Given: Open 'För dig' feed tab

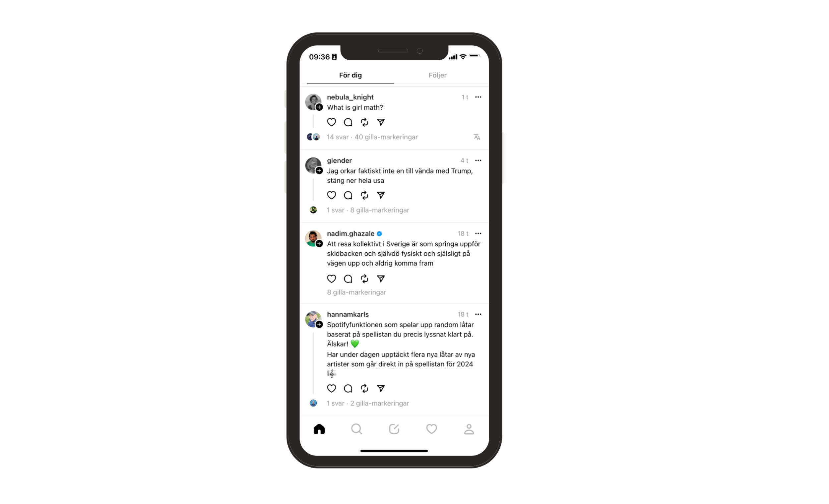Looking at the screenshot, I should tap(350, 75).
